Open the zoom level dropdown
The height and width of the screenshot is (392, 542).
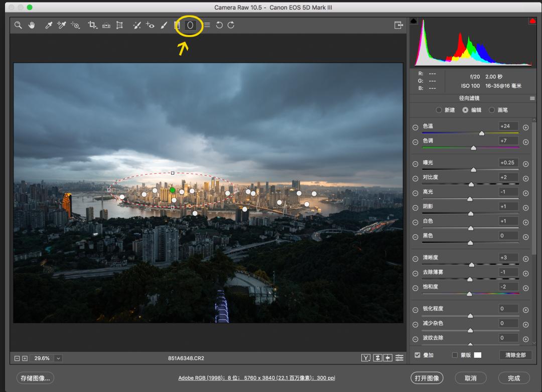coord(59,358)
